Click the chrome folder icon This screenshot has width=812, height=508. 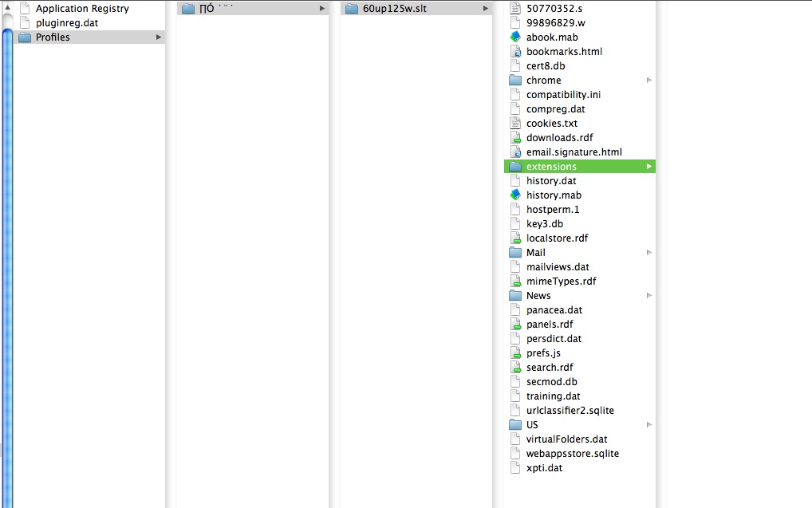515,81
